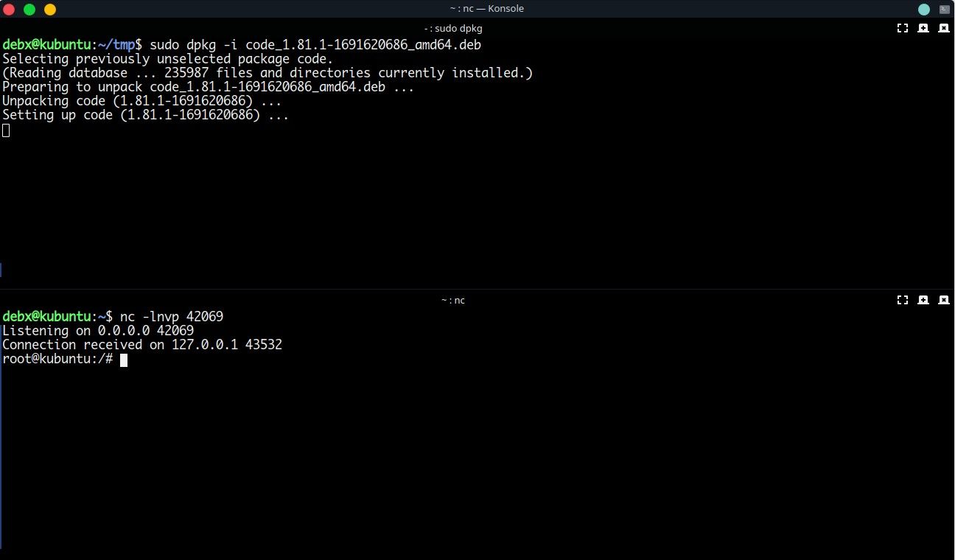Split the bottom "nc" terminal view

tap(923, 300)
